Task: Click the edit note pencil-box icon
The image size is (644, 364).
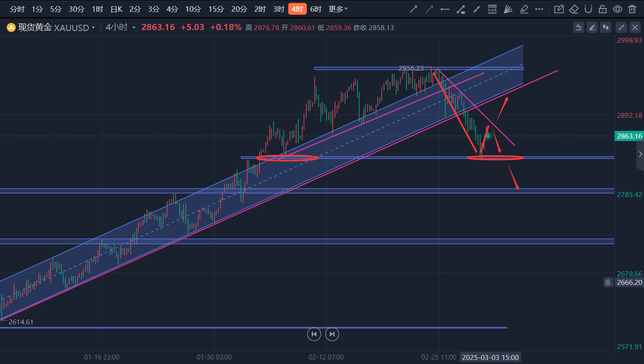Action: pyautogui.click(x=559, y=9)
